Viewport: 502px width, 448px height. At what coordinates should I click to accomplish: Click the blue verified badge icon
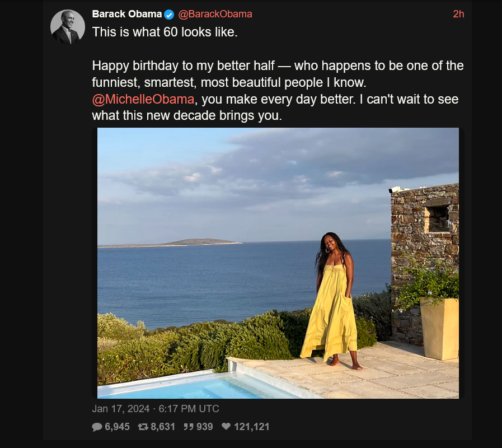[169, 15]
